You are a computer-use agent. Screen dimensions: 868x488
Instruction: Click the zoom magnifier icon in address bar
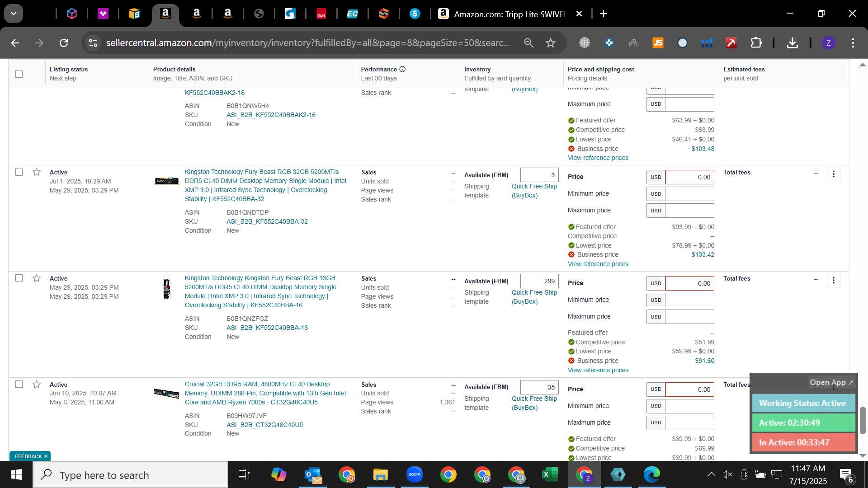click(528, 43)
